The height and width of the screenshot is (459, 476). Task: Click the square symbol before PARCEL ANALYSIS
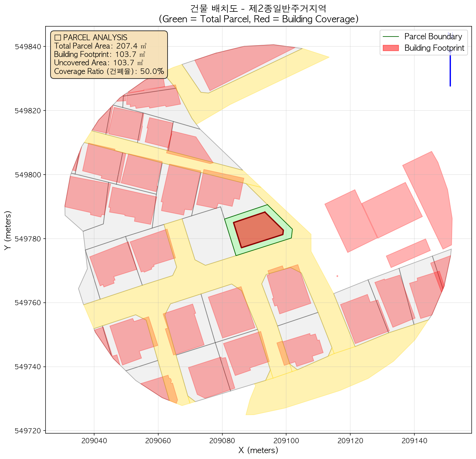coord(57,38)
